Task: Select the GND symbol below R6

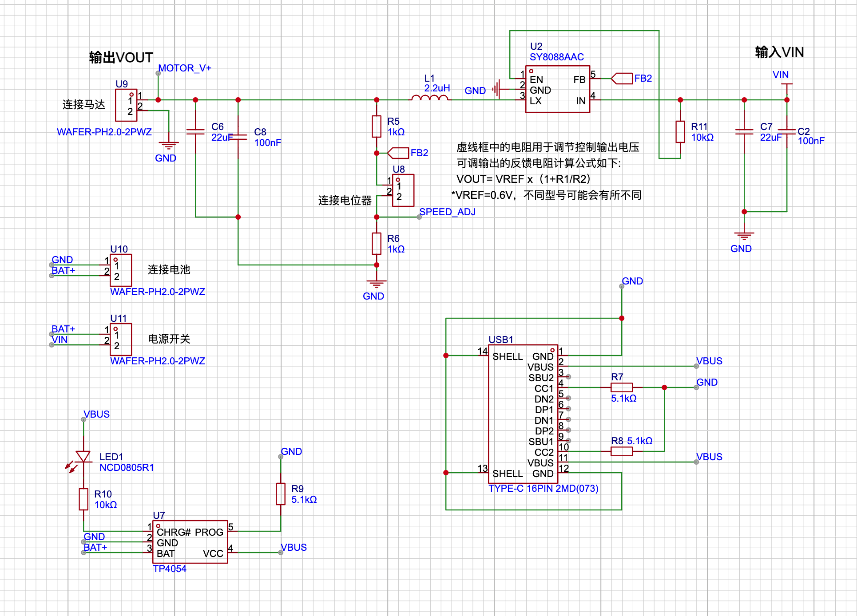Action: (x=377, y=283)
